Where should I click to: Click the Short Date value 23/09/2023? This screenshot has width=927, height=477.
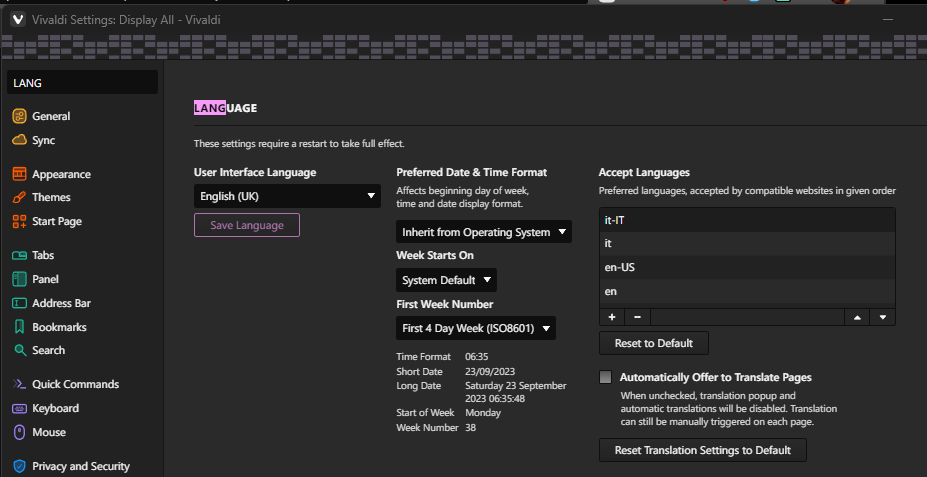pyautogui.click(x=490, y=372)
